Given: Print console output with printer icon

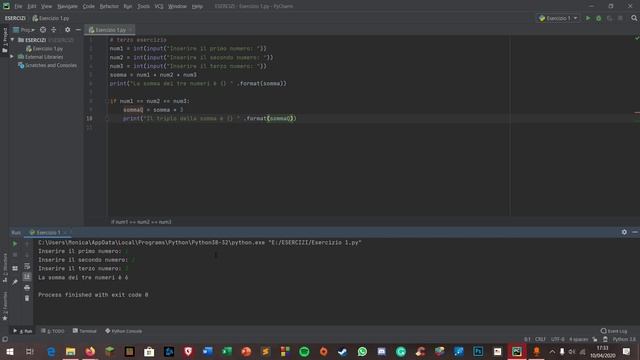Looking at the screenshot, I should [x=27, y=287].
